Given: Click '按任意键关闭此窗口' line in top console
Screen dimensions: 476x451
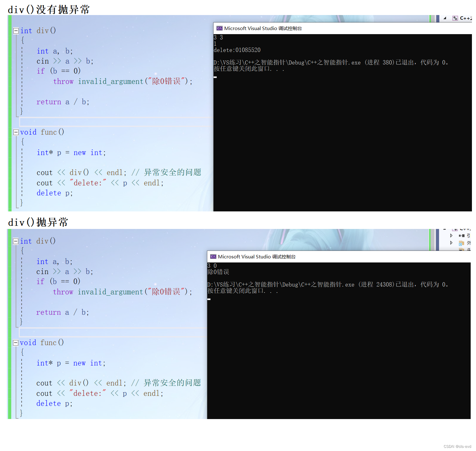Looking at the screenshot, I should point(249,69).
